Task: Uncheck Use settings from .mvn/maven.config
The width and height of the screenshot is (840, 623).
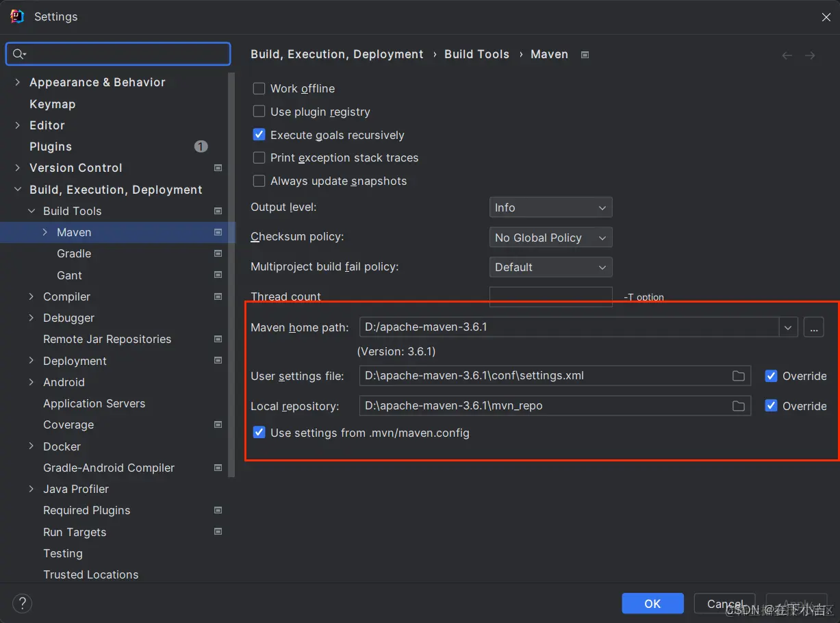Action: tap(259, 433)
